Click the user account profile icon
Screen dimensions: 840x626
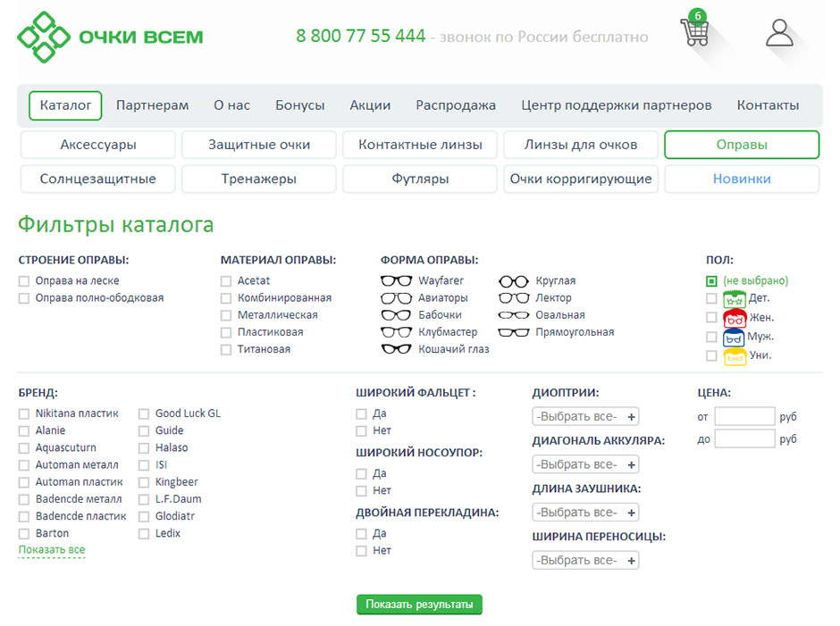pos(779,33)
